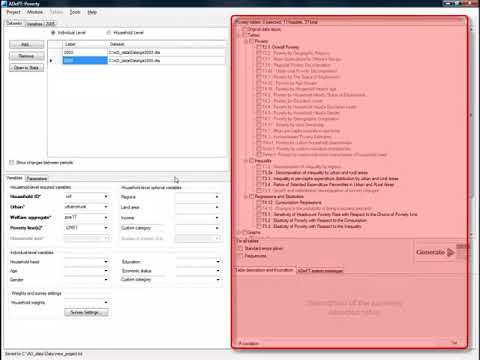The image size is (480, 360).
Task: Collapse the Regressions and Elasticities node
Action: (246, 196)
